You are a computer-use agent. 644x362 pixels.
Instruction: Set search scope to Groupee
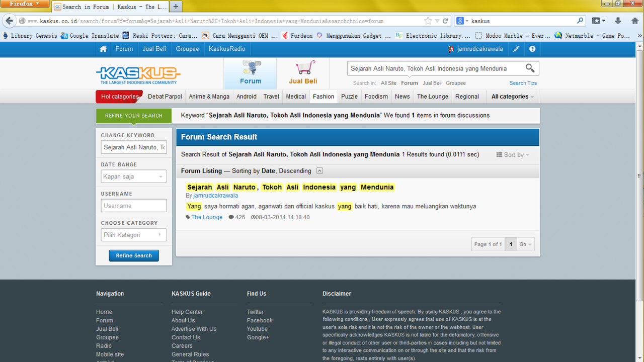click(x=456, y=83)
